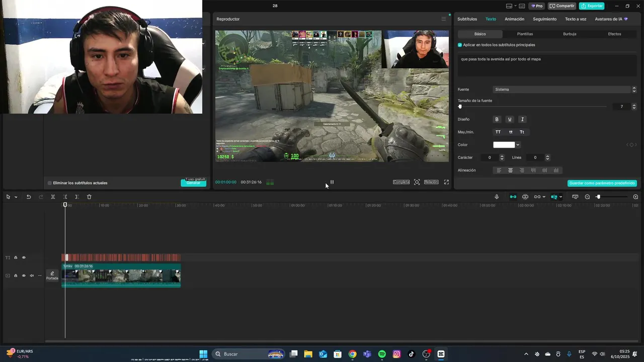Open the white text color swatch
The height and width of the screenshot is (362, 644).
coord(504,145)
